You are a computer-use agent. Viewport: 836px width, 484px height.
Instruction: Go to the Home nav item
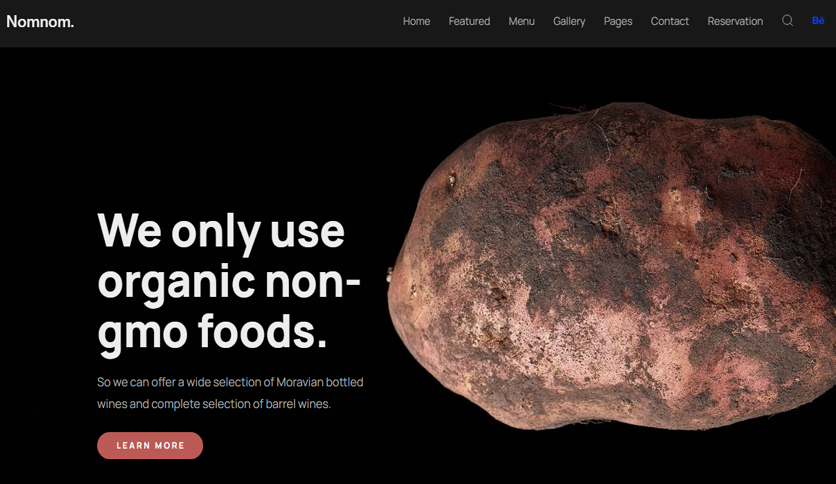click(416, 21)
